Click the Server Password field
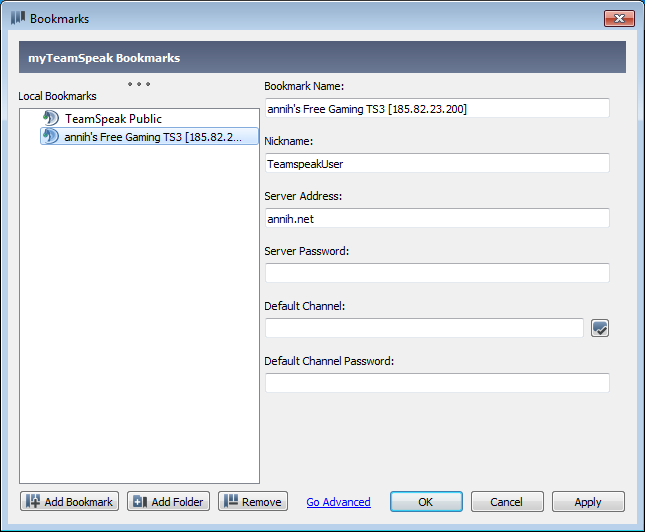This screenshot has width=645, height=532. pos(436,273)
